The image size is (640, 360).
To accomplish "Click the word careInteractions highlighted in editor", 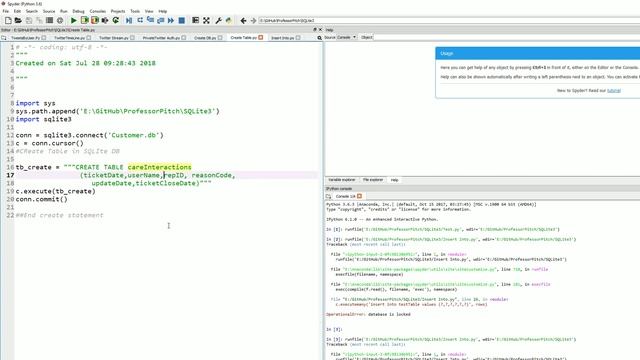I will tap(160, 167).
